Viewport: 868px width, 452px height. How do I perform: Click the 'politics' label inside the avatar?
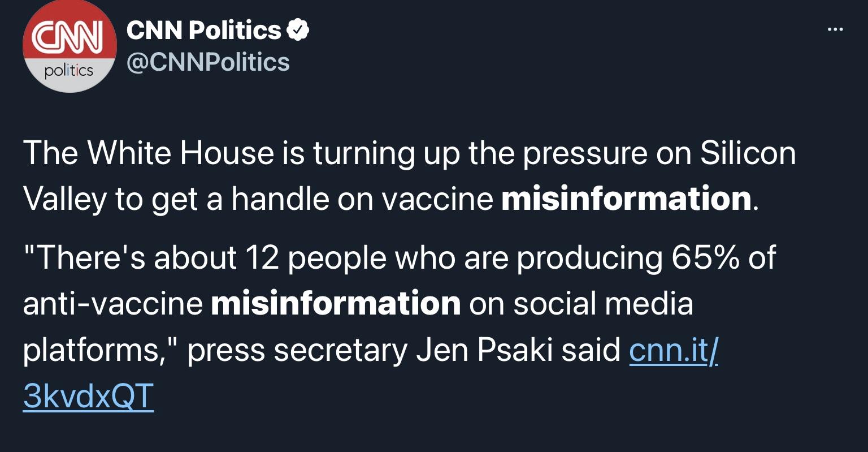point(70,71)
